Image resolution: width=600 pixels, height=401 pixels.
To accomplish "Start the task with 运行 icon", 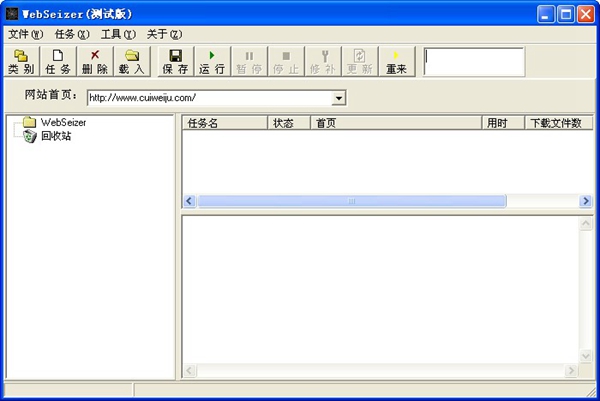I will (212, 62).
